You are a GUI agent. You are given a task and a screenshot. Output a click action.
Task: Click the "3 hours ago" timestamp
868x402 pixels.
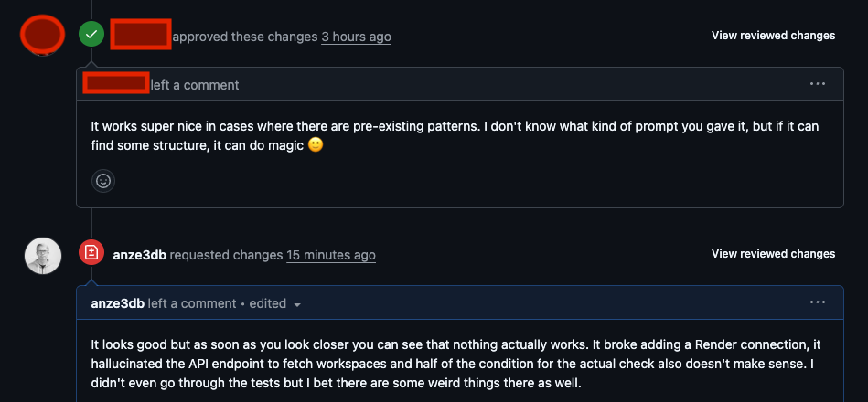(356, 37)
